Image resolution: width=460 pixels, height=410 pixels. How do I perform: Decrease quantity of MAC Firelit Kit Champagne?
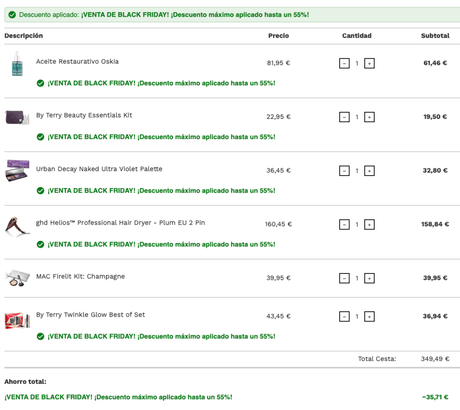pos(344,278)
